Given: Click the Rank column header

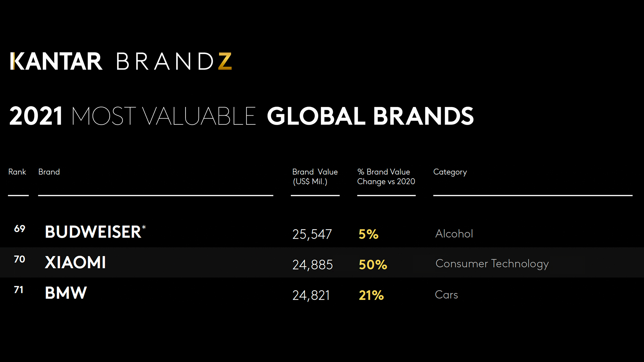Looking at the screenshot, I should point(17,172).
